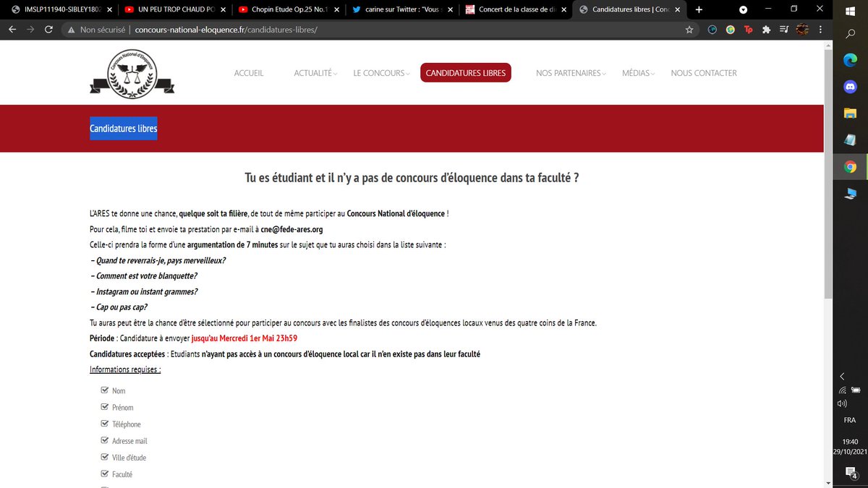The width and height of the screenshot is (868, 488).
Task: Toggle the Faculté checkbox
Action: tap(104, 474)
